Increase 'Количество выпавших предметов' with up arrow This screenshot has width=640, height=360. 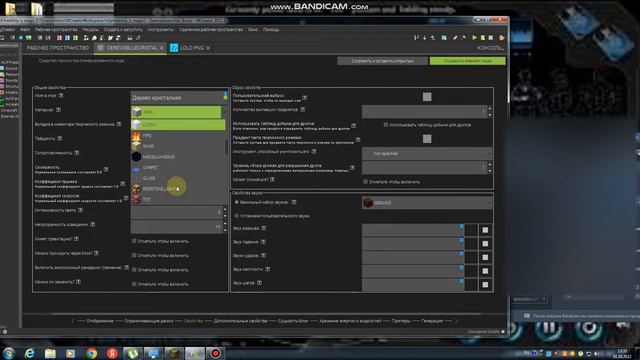(490, 109)
